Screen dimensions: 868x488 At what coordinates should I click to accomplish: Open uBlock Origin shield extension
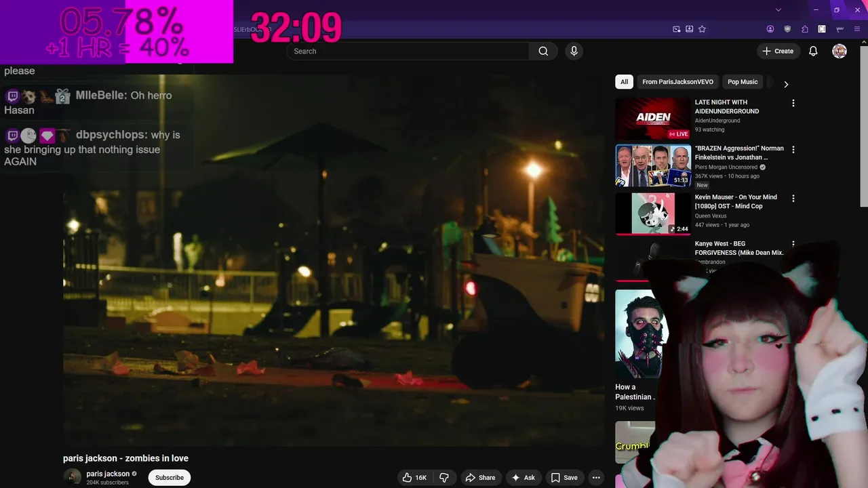click(x=787, y=29)
